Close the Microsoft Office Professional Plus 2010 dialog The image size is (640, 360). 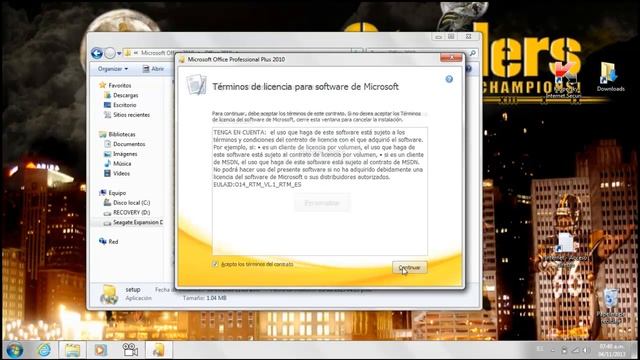(451, 58)
